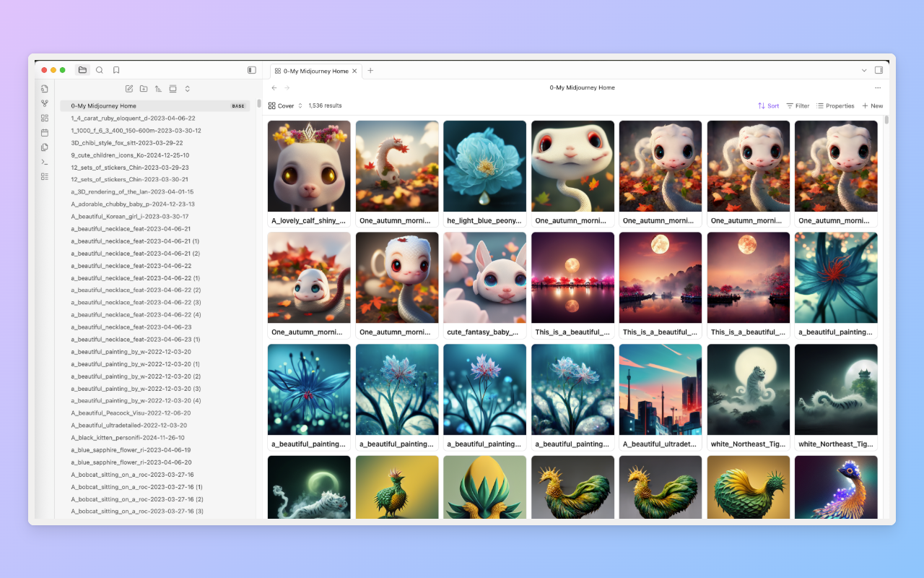Image resolution: width=924 pixels, height=578 pixels.
Task: Open the file sort order menu in the explorer
Action: 158,89
